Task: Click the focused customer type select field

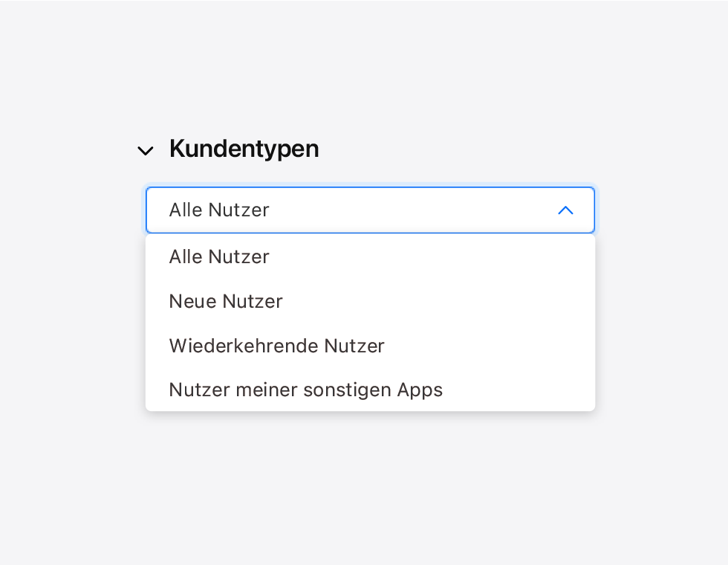Action: coord(357,210)
